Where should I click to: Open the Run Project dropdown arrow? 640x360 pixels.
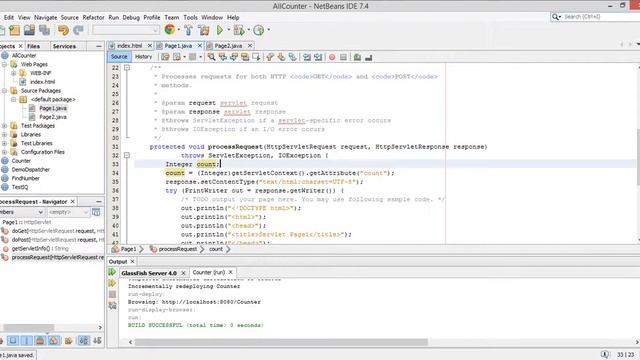click(228, 30)
